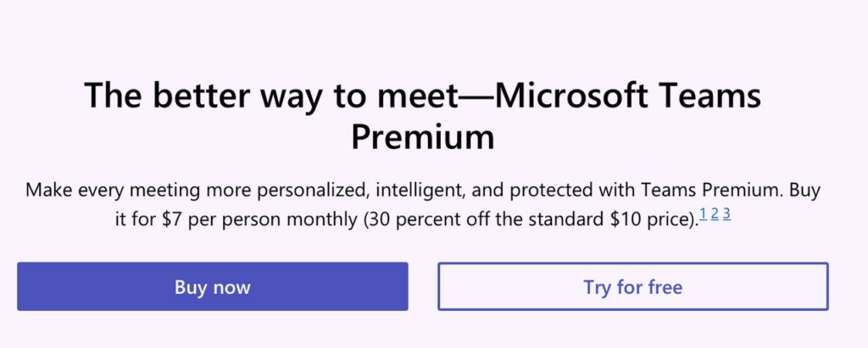Viewport: 868px width, 348px height.
Task: Click the word 'intelligent' in description
Action: click(x=420, y=191)
